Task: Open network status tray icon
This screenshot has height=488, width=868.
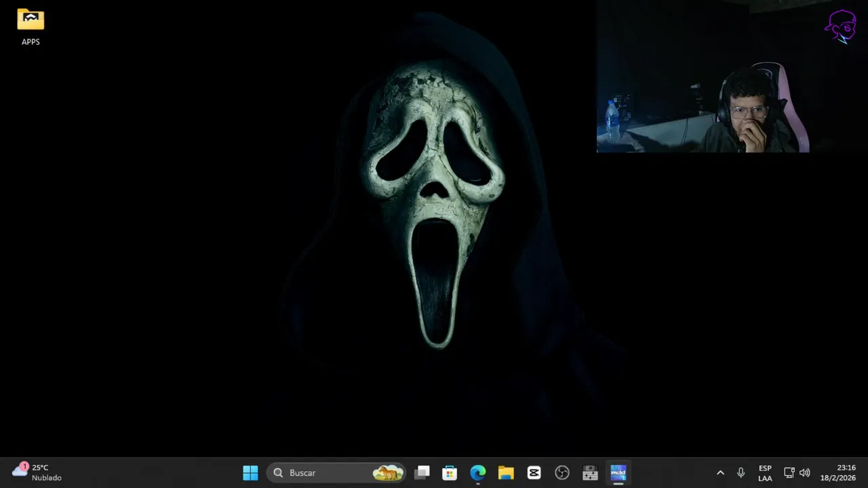Action: pyautogui.click(x=789, y=472)
